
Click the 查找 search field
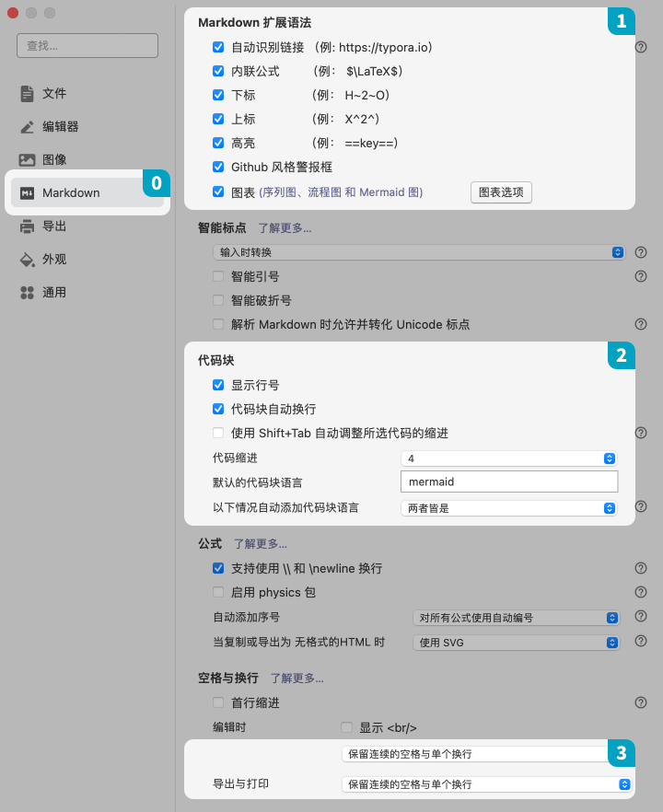click(87, 46)
